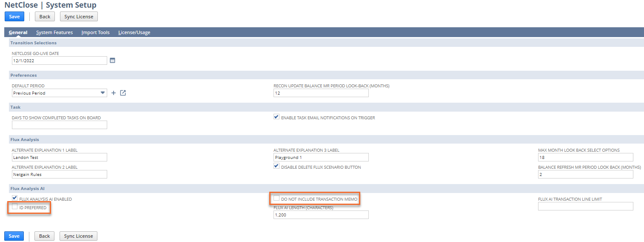Screen dimensions: 644x242
Task: Open the Import Tools tab
Action: [x=95, y=32]
